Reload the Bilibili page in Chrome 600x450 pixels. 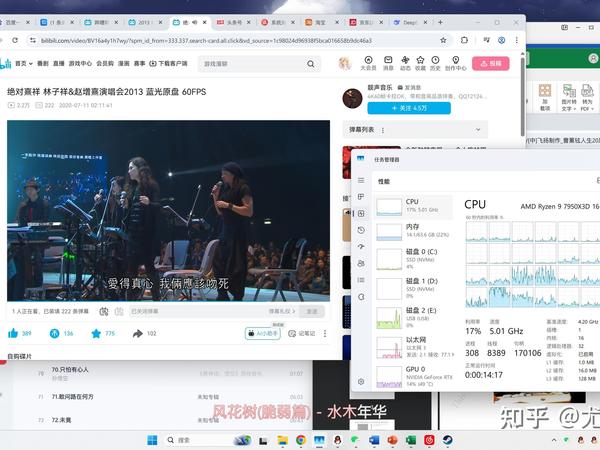(15, 40)
